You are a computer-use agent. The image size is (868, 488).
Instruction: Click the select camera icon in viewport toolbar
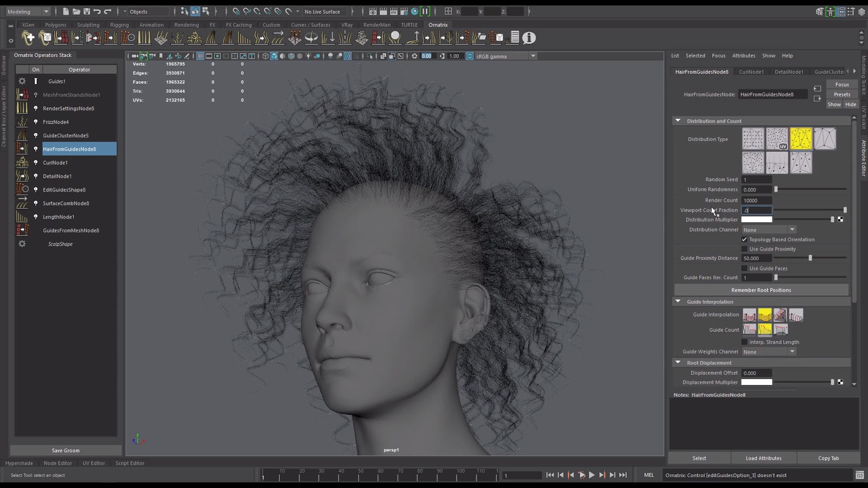click(x=135, y=56)
